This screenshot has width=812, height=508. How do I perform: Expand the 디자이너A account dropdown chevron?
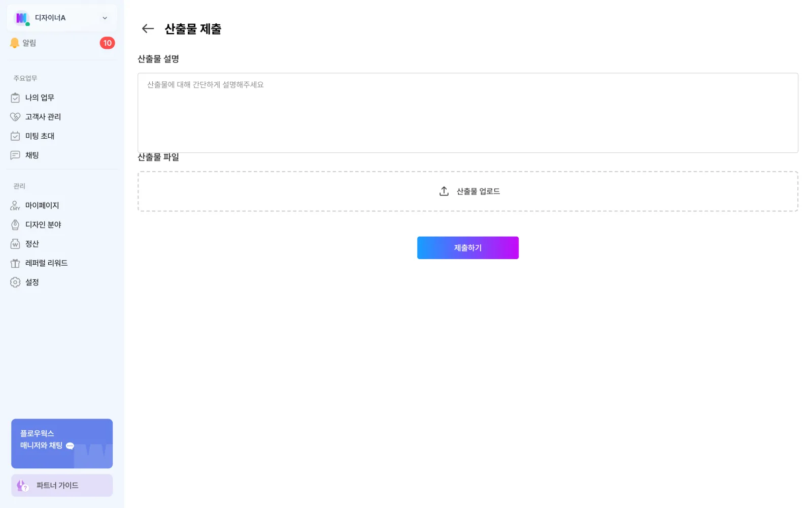point(105,18)
